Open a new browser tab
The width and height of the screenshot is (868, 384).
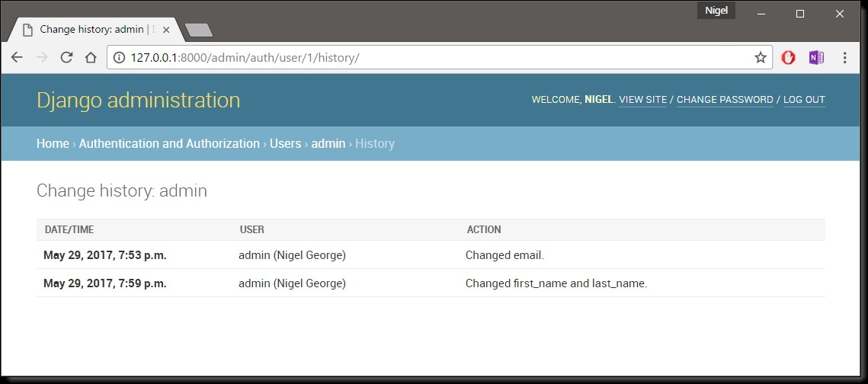point(199,30)
